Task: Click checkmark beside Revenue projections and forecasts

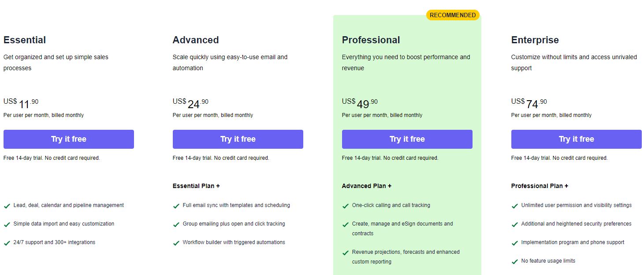Action: click(x=346, y=252)
